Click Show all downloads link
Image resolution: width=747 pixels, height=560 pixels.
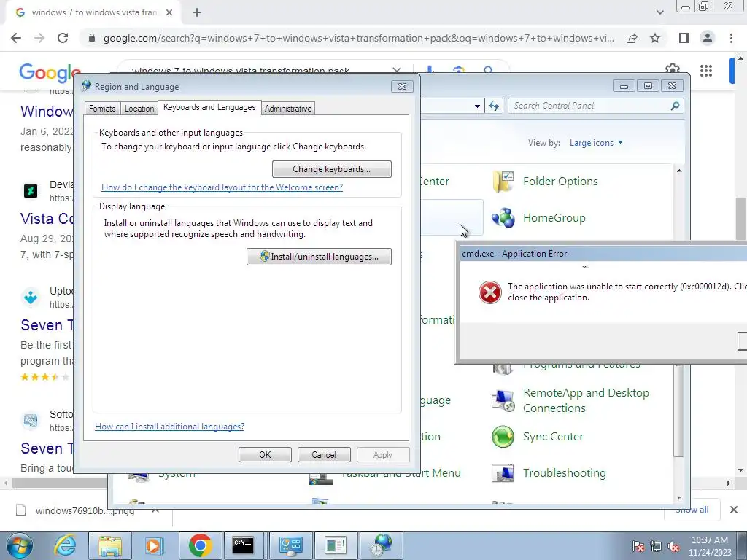pos(692,510)
